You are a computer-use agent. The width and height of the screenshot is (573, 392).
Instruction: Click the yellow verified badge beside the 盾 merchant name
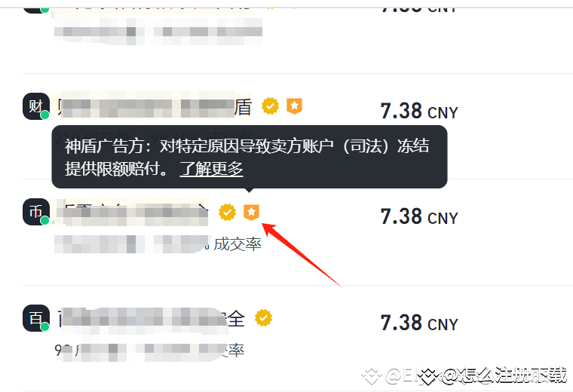point(270,106)
